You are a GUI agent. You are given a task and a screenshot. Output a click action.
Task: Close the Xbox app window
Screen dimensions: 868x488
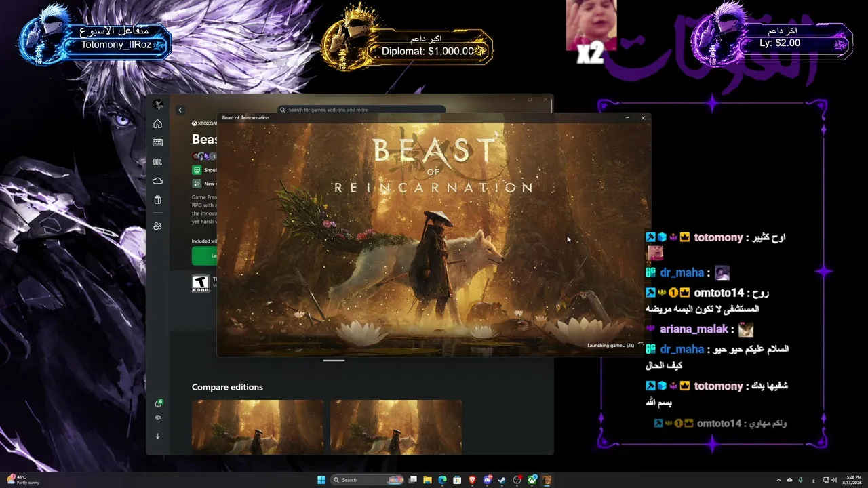pos(545,100)
